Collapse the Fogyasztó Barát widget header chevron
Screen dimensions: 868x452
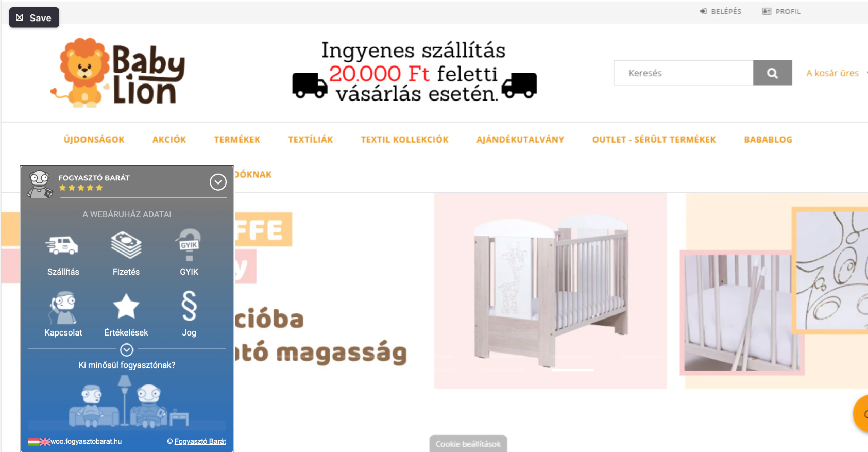point(218,182)
